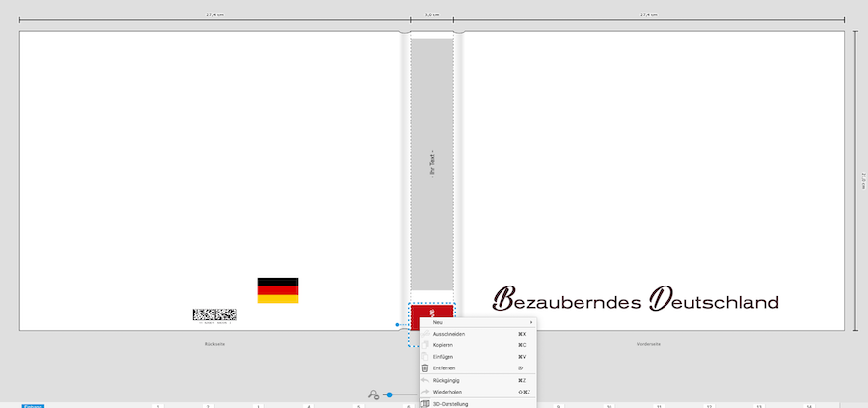Select the German flag image
The width and height of the screenshot is (868, 408).
click(x=278, y=290)
